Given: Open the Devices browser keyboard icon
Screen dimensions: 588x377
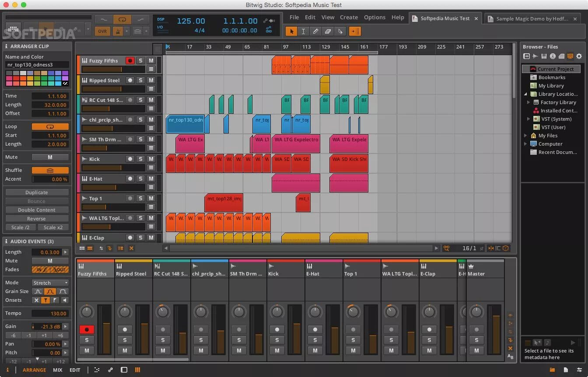Looking at the screenshot, I should tap(544, 56).
